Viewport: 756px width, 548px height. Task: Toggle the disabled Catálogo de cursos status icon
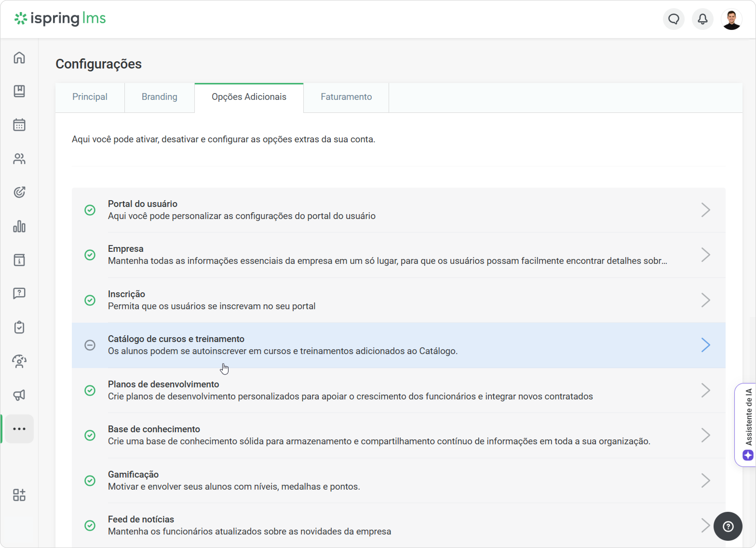[90, 345]
